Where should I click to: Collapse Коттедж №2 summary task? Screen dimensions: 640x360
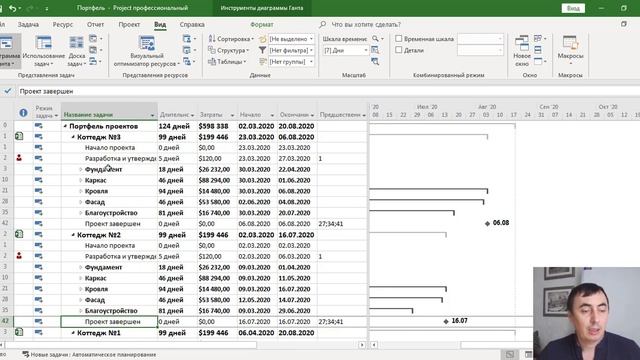73,235
